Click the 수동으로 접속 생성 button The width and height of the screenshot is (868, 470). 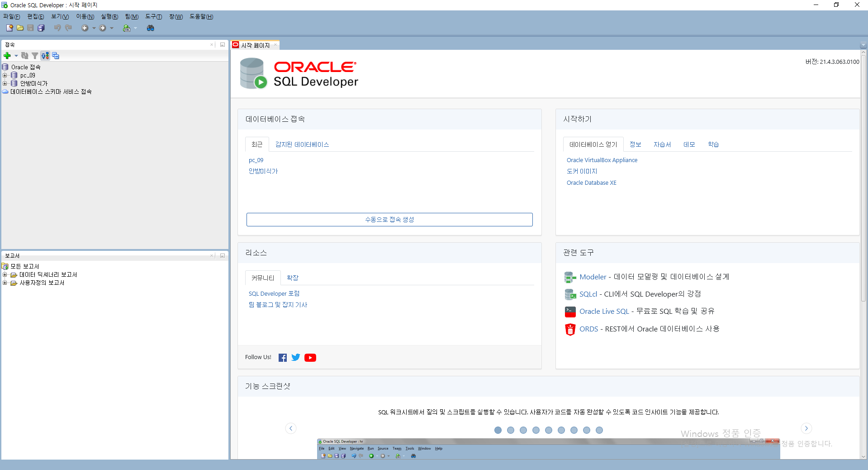389,220
